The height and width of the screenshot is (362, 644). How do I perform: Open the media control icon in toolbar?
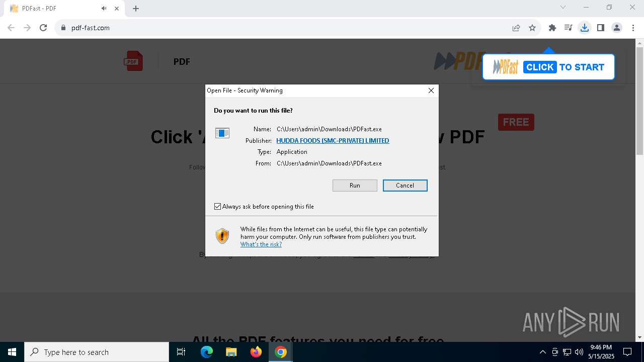pyautogui.click(x=569, y=28)
